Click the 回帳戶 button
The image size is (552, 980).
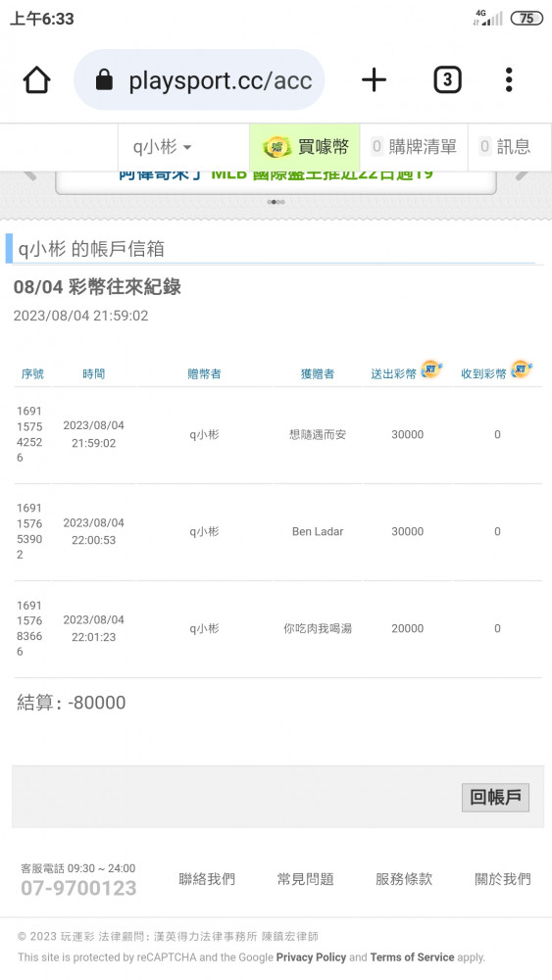pos(495,798)
